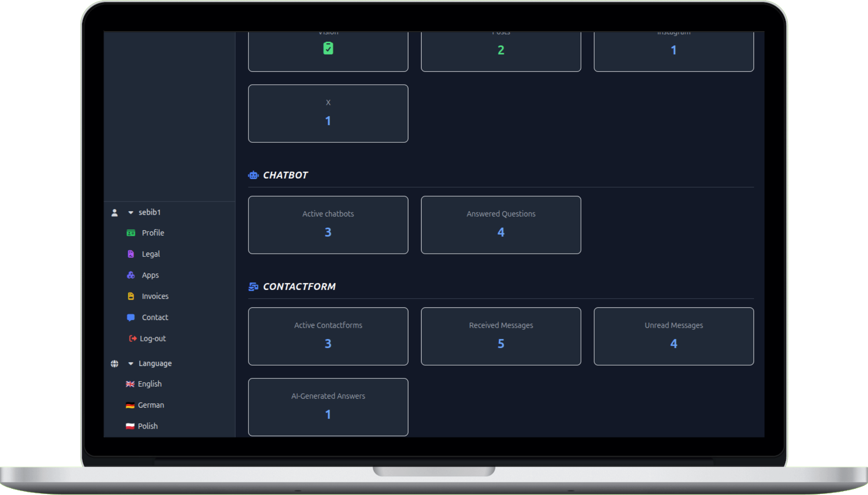Viewport: 868px width, 495px height.
Task: Click the purple Legal document icon
Action: [x=131, y=254]
